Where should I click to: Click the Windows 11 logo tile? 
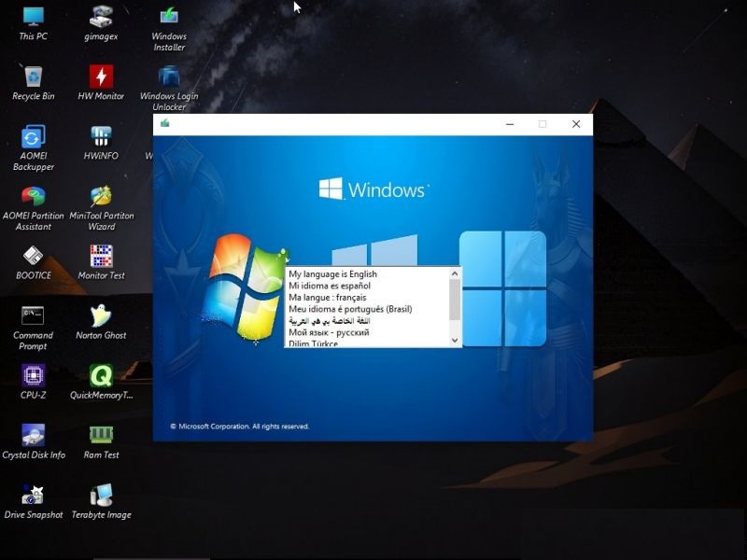click(502, 288)
